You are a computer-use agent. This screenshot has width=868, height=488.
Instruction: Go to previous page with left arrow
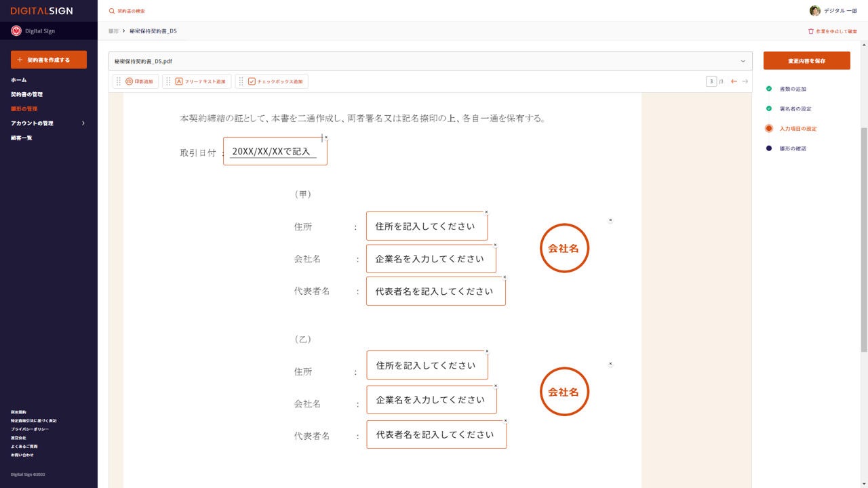pos(734,81)
